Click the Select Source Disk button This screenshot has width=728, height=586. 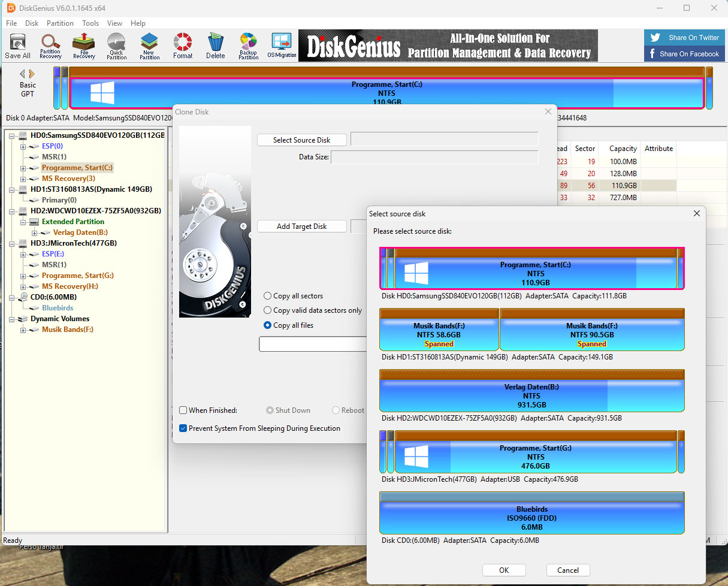(302, 140)
